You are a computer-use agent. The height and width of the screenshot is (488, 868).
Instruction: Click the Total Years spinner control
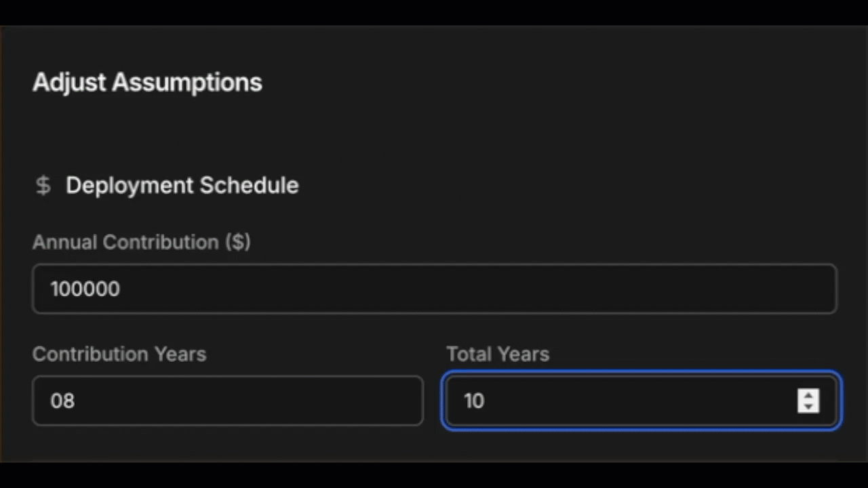[808, 401]
